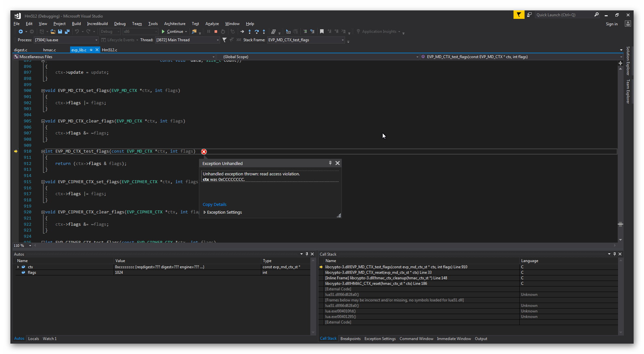The image size is (644, 354).
Task: Click the Save All icon
Action: pyautogui.click(x=67, y=32)
